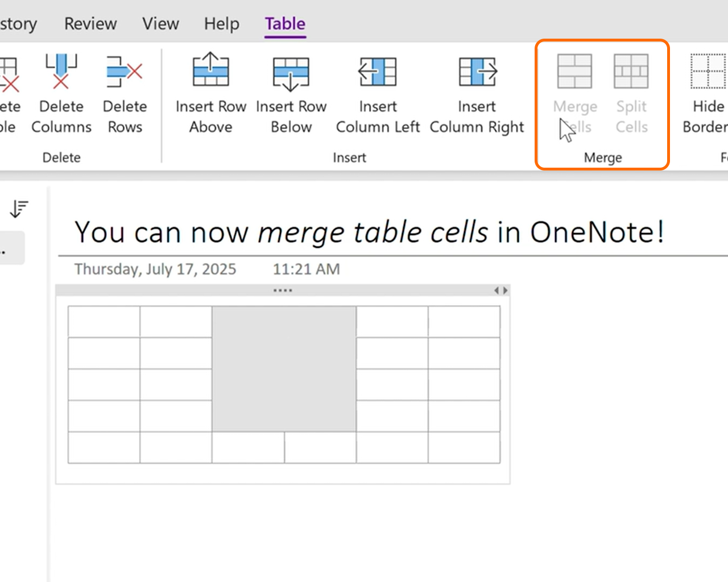Click the Split Cells icon
728x582 pixels.
click(x=631, y=72)
